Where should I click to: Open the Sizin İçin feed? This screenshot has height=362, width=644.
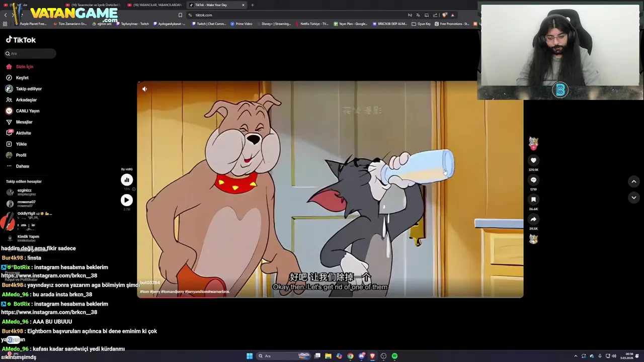pos(20,66)
